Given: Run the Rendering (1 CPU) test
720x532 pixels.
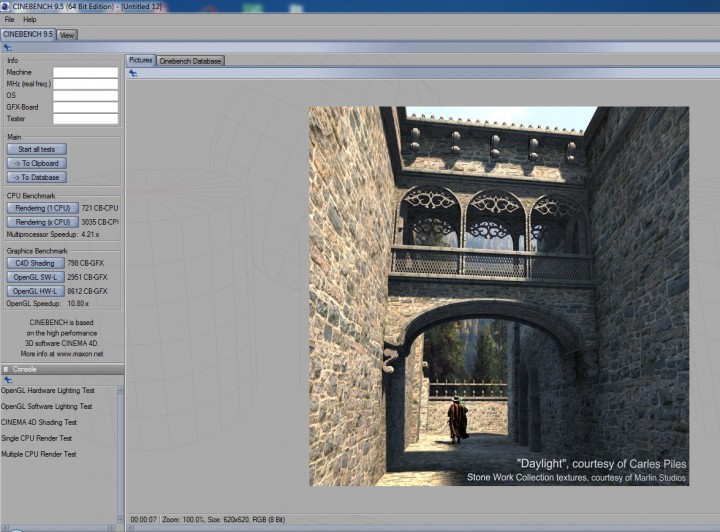Looking at the screenshot, I should point(43,208).
